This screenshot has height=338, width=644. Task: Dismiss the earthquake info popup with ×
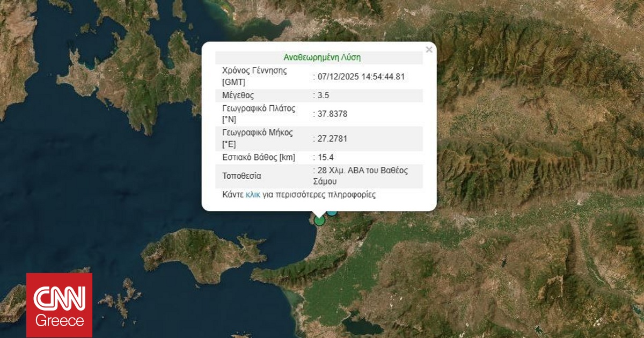pyautogui.click(x=429, y=48)
